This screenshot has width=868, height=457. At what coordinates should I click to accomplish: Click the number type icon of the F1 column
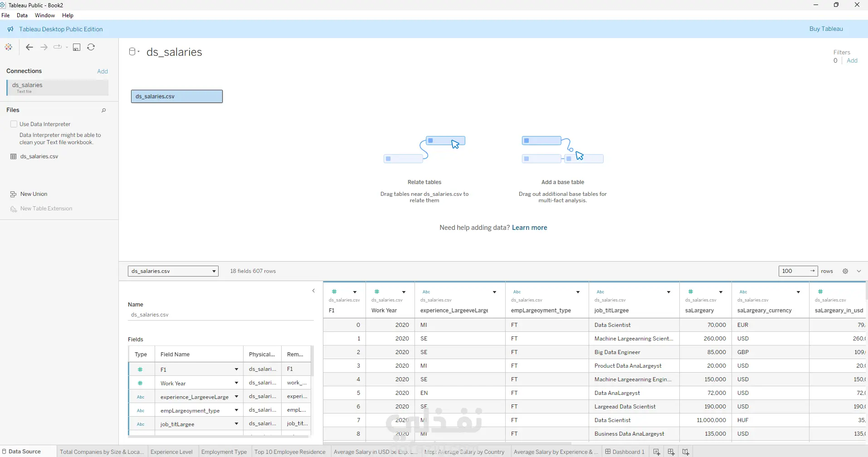tap(334, 292)
